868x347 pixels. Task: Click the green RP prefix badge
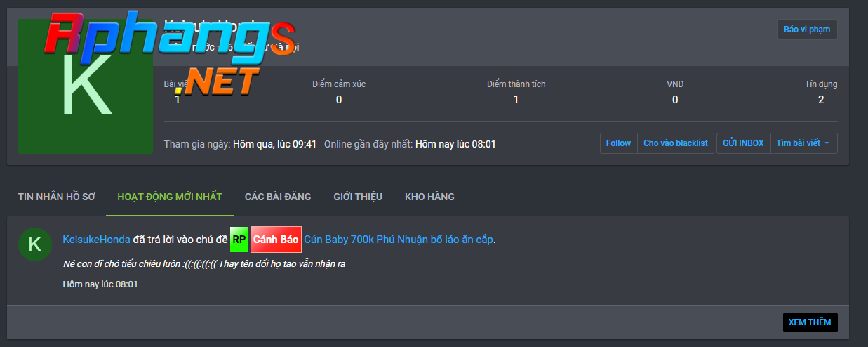[x=239, y=240]
